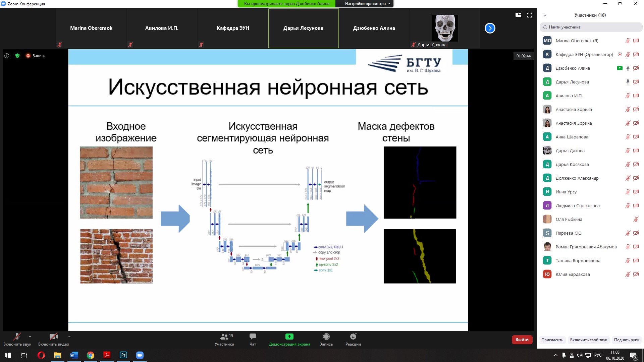The width and height of the screenshot is (644, 362).
Task: Click Людмила Стрекозова participant row
Action: [591, 205]
